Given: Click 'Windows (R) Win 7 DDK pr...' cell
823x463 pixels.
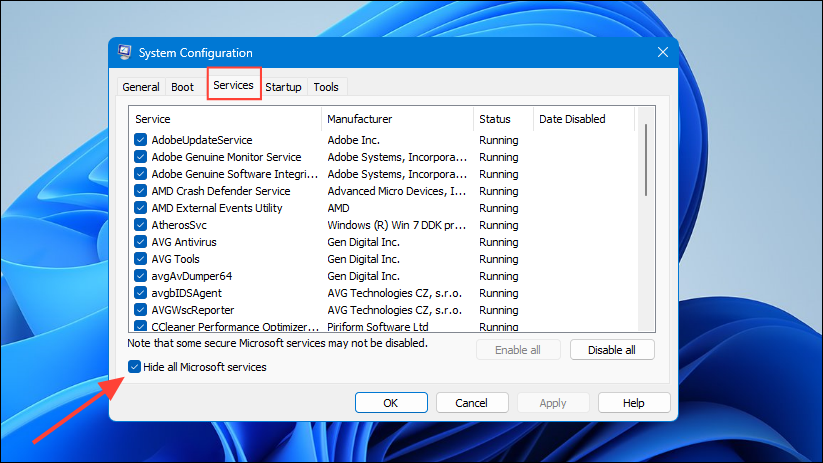Looking at the screenshot, I should (x=397, y=225).
